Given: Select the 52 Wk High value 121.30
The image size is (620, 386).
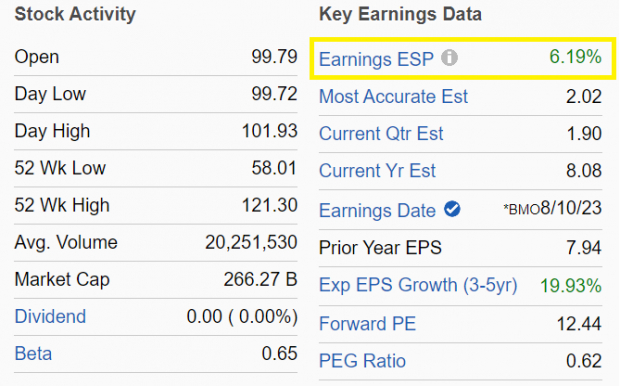Looking at the screenshot, I should tap(270, 206).
